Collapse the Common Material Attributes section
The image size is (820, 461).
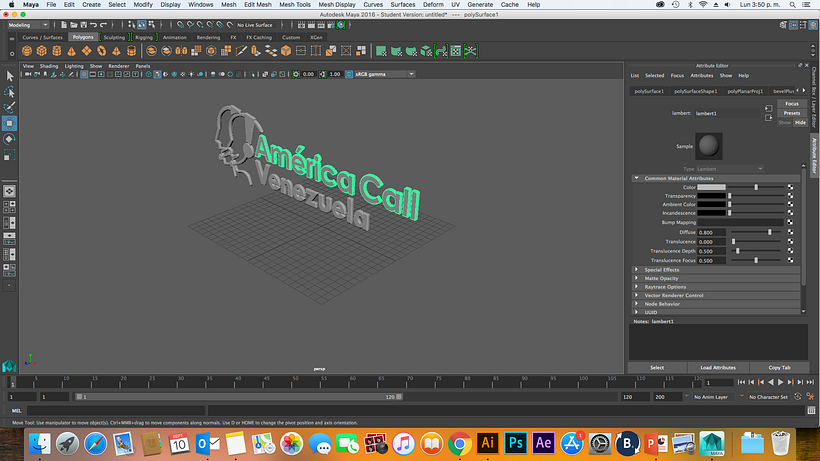pos(636,178)
